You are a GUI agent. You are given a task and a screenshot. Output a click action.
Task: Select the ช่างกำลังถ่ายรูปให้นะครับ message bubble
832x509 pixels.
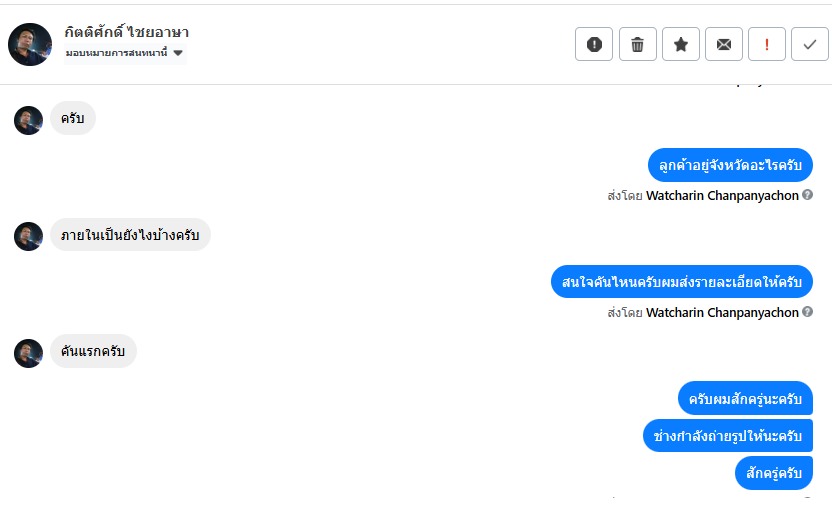pos(727,436)
